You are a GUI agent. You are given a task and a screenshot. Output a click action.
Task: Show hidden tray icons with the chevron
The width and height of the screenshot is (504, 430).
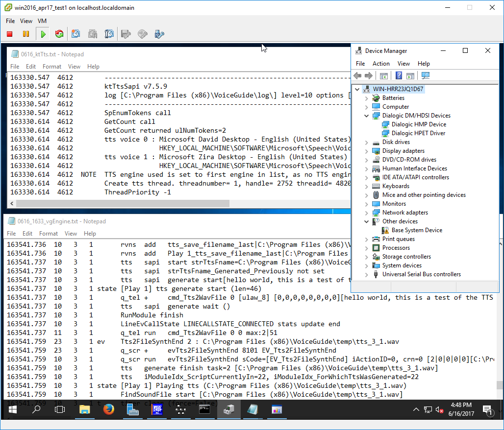[x=416, y=409]
